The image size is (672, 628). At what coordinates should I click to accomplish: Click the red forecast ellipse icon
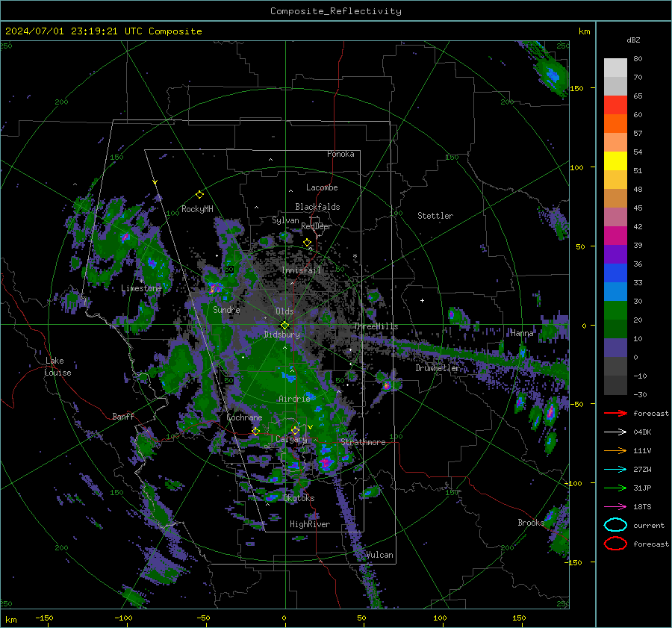pos(615,544)
